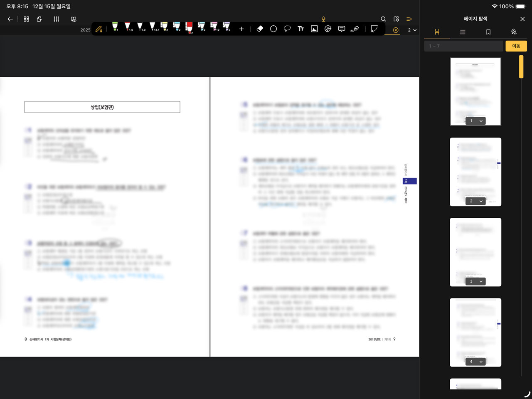This screenshot has height=399, width=532.
Task: Pick the red highlighter pen
Action: click(189, 27)
